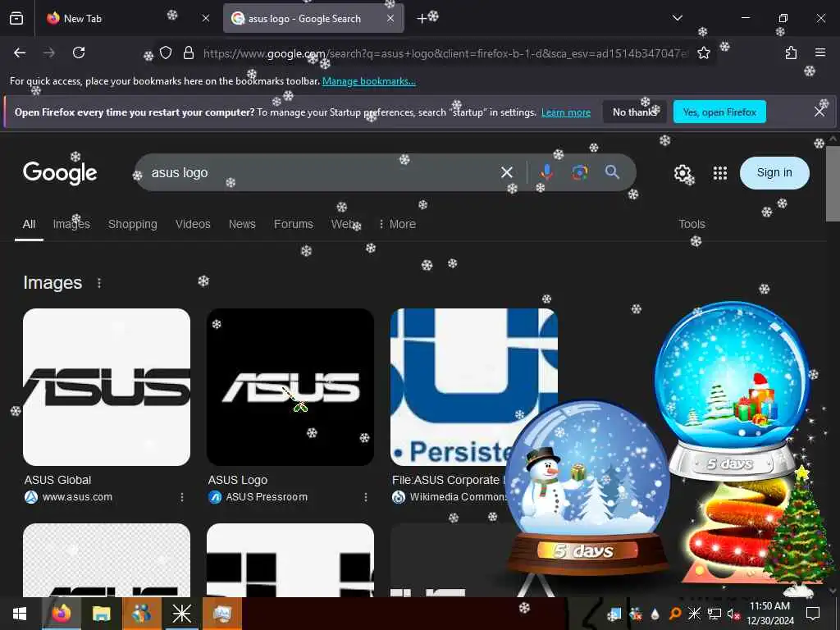Open the network tray icon
Image resolution: width=840 pixels, height=630 pixels.
714,614
